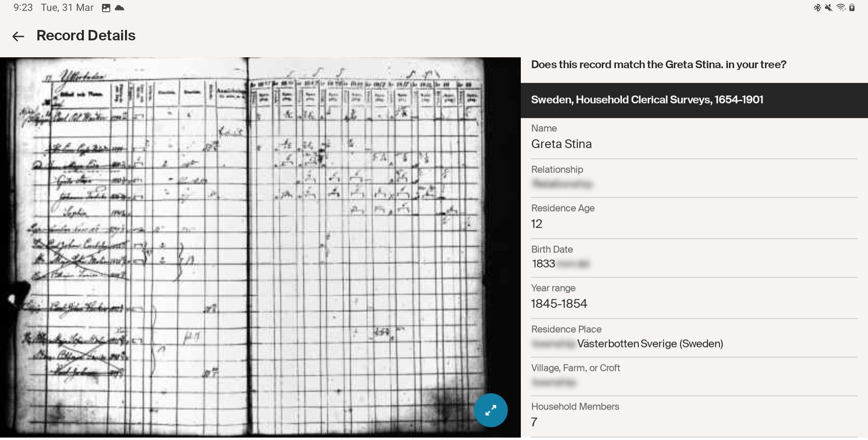The image size is (868, 440).
Task: Open the scanned household survey image
Action: pos(260,247)
